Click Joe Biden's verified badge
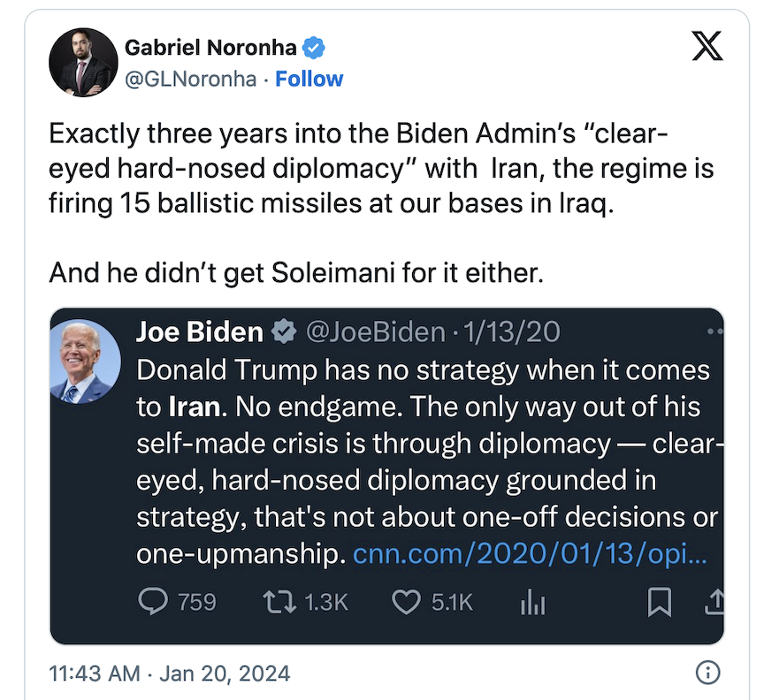 [x=283, y=332]
